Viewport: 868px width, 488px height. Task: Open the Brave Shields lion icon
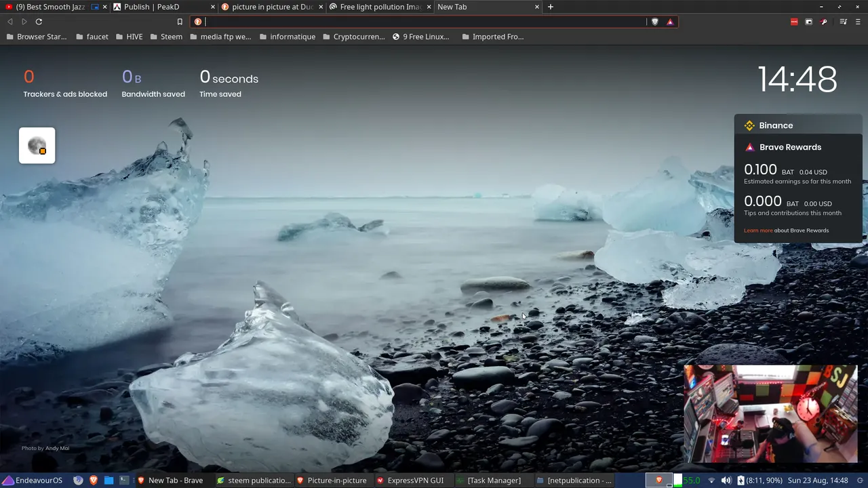(654, 22)
